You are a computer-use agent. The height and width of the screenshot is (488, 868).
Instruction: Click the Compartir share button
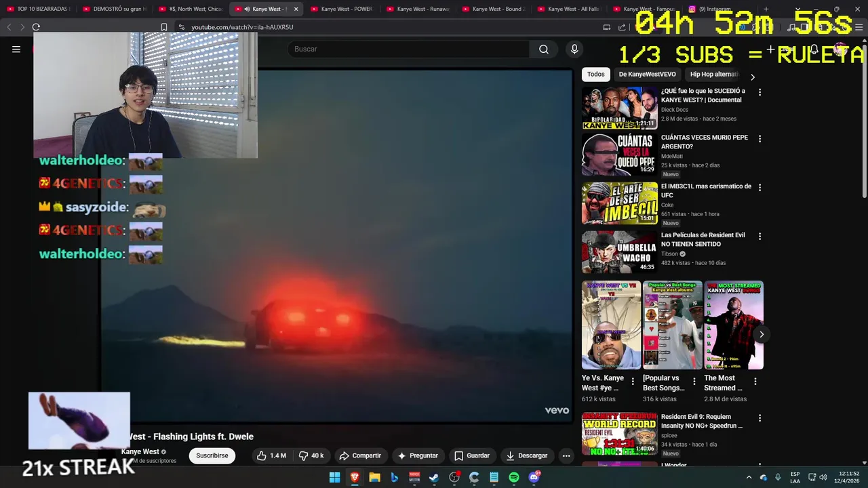[360, 455]
